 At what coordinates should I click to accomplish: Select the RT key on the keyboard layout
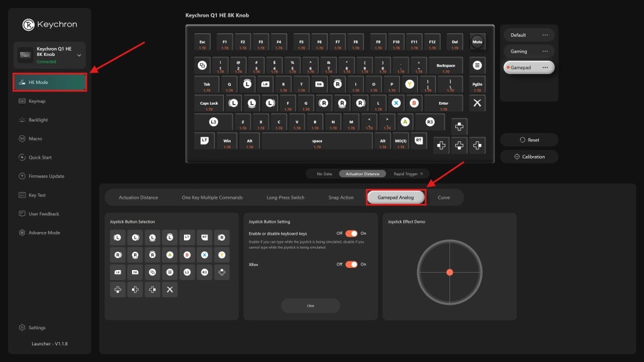[419, 141]
